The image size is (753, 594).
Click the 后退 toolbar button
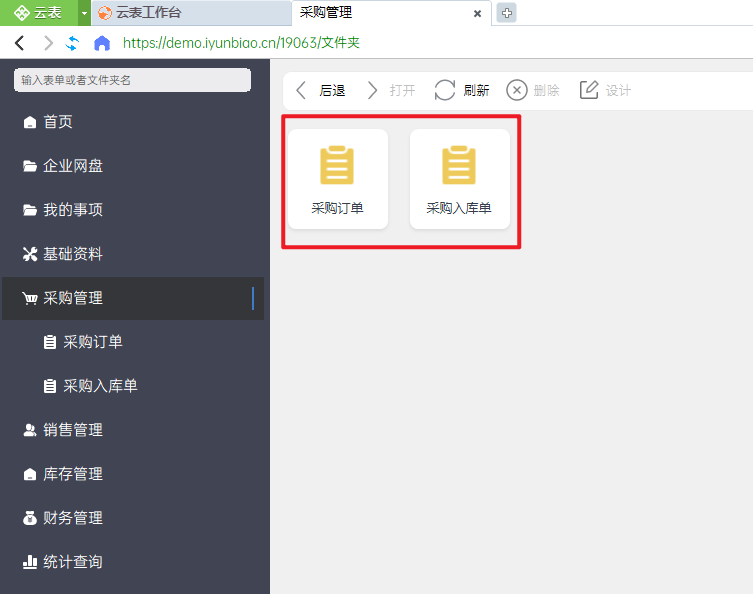tap(320, 90)
